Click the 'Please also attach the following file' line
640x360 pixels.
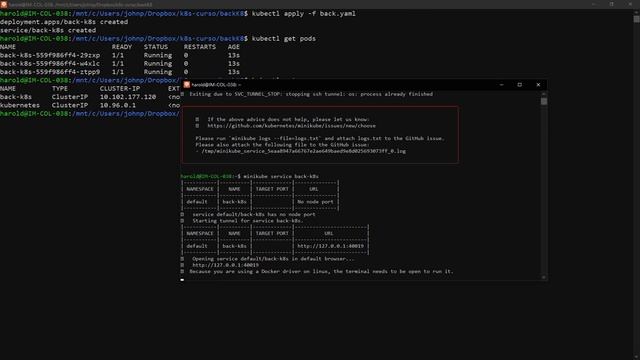282,144
